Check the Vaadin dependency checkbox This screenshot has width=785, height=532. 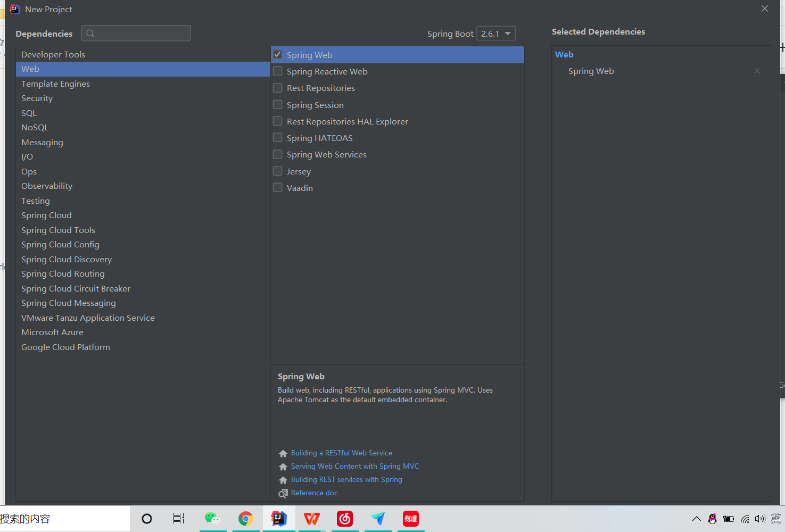(278, 188)
